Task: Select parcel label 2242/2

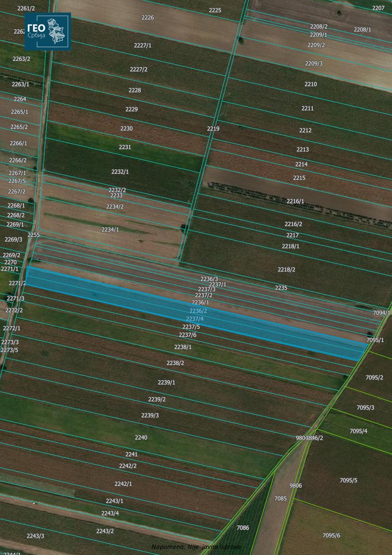Action: pos(127,465)
